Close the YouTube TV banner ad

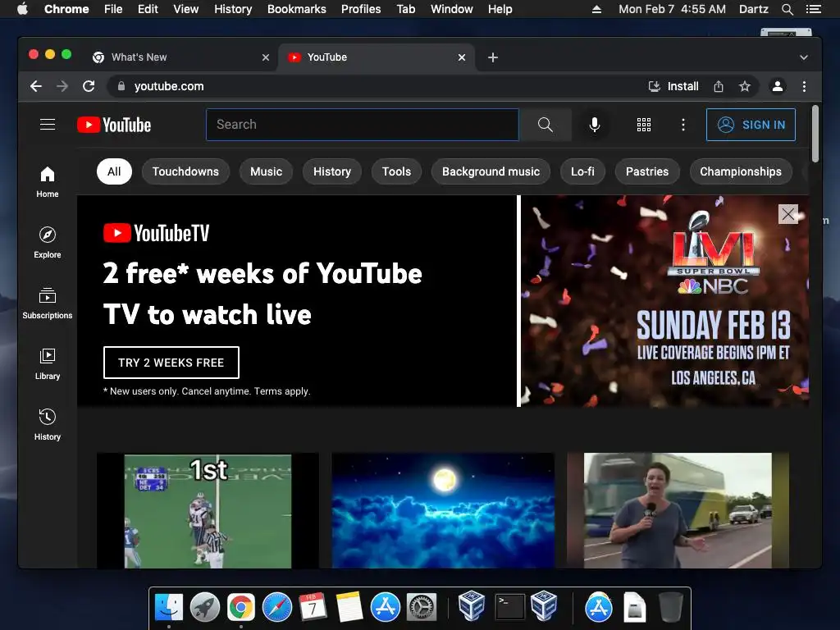[788, 214]
